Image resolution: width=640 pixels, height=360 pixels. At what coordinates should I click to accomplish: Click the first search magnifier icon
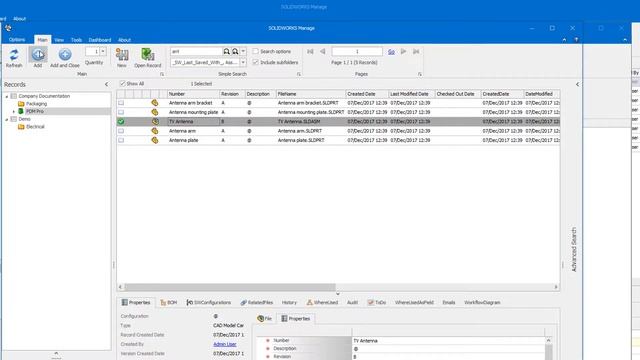pyautogui.click(x=227, y=51)
